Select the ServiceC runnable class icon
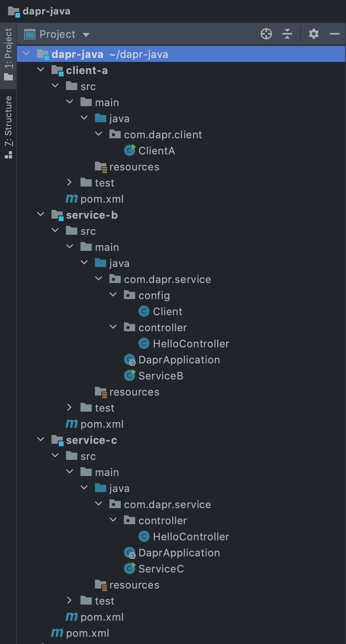The height and width of the screenshot is (644, 346). 130,568
